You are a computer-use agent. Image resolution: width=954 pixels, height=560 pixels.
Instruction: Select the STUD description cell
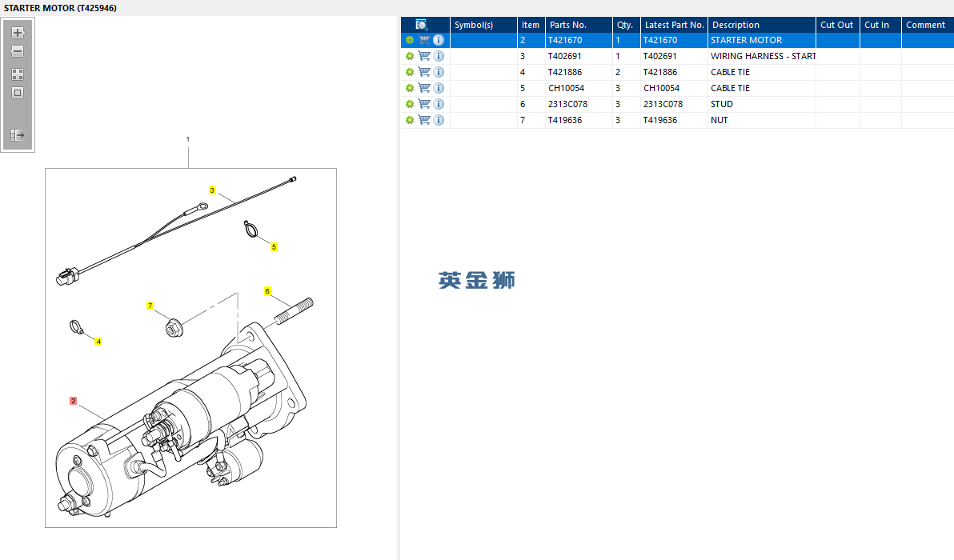[x=762, y=104]
